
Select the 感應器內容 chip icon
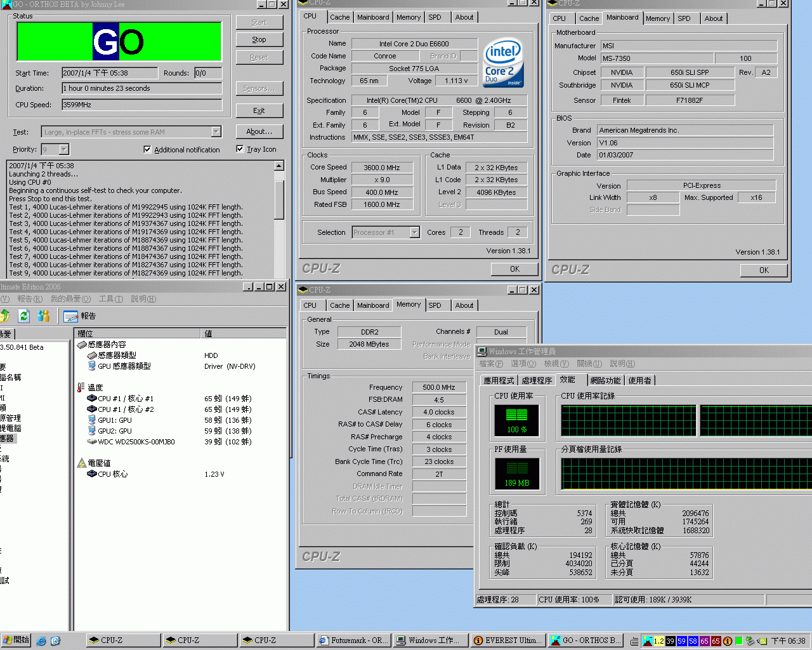[x=82, y=345]
